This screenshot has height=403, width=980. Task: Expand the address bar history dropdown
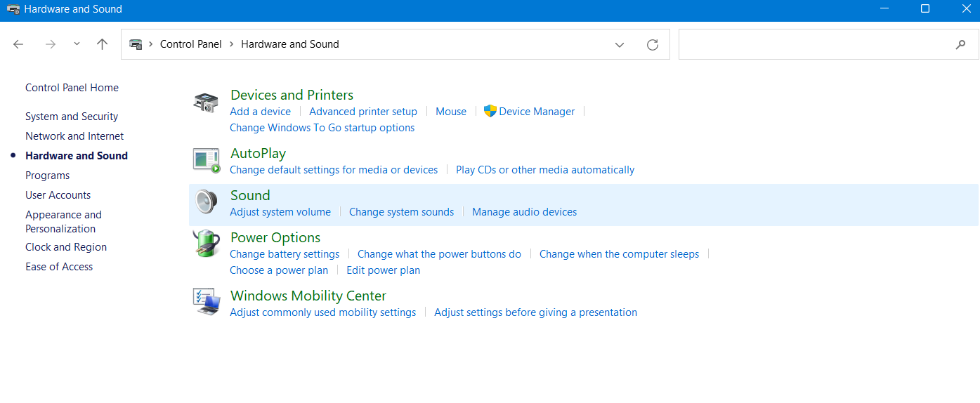pos(620,44)
